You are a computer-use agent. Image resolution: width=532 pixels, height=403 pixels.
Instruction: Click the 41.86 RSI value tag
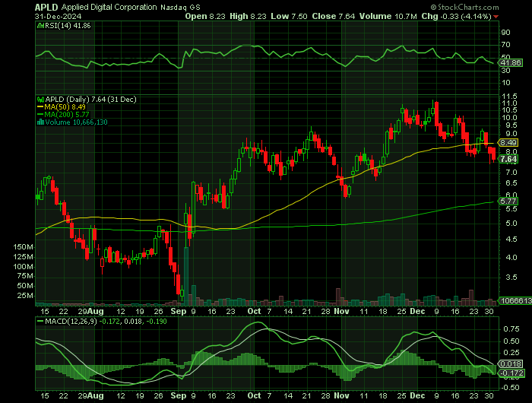(x=511, y=63)
